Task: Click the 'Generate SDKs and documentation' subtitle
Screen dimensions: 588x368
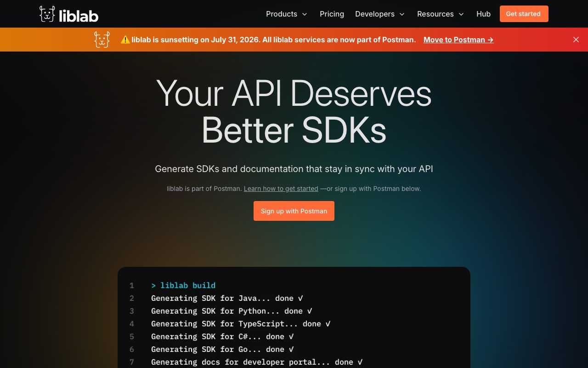Action: click(294, 169)
